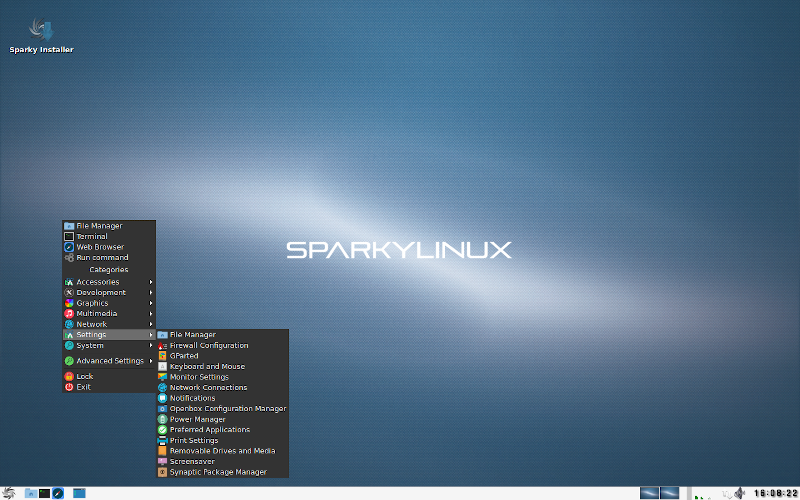Screen dimensions: 800x500
Task: Expand the System category submenu
Action: (109, 345)
